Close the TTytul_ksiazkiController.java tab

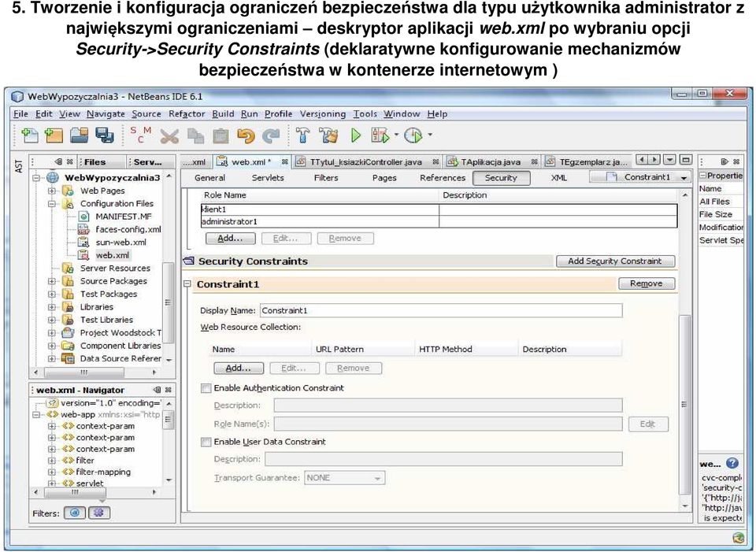435,162
